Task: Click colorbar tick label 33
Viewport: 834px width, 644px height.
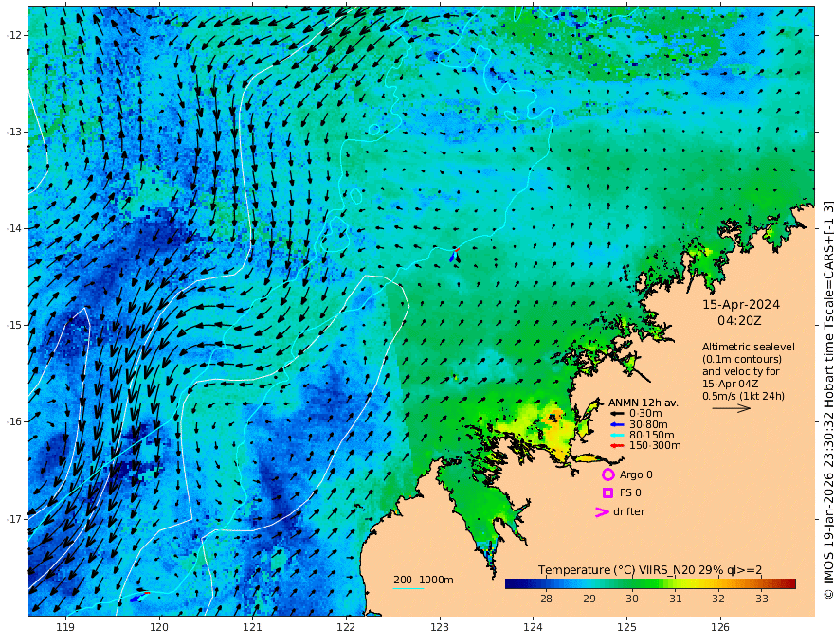Action: (762, 599)
